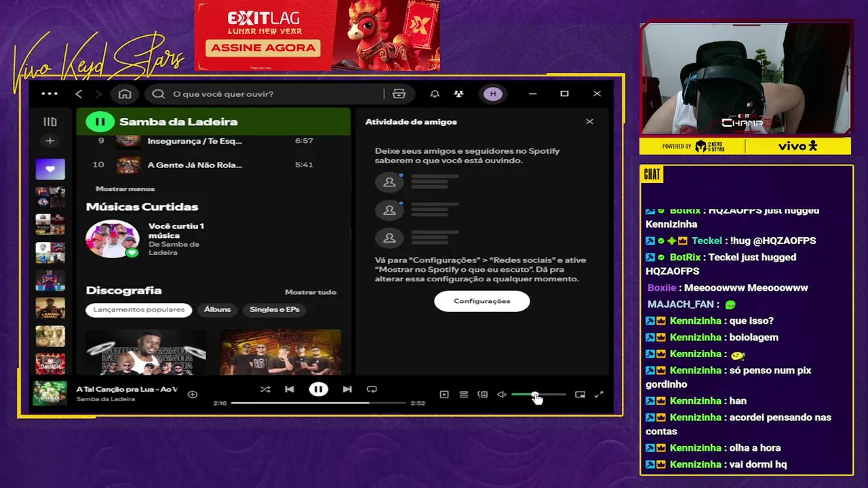Open 'A Tal Canção pra Lua' song title
Image resolution: width=868 pixels, height=488 pixels.
127,389
